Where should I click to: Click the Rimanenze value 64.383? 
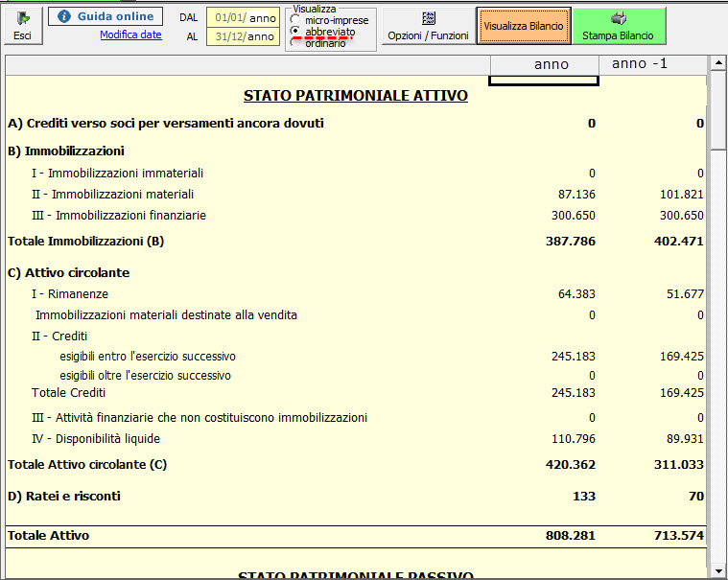576,294
